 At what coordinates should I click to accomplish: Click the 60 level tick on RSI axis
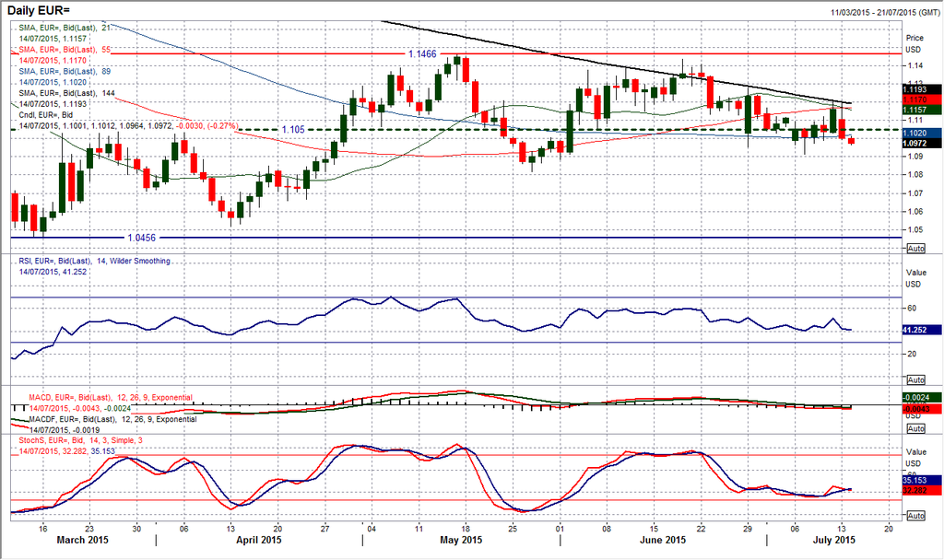point(912,309)
